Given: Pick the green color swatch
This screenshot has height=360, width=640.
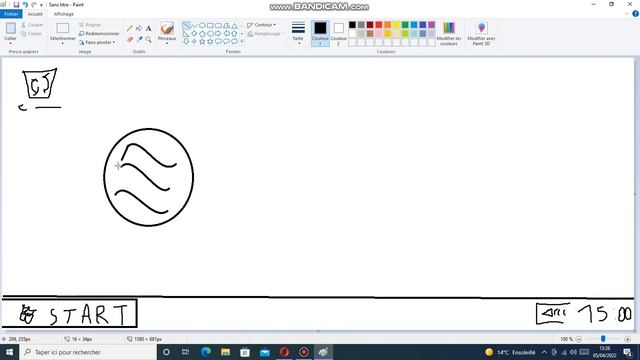Looking at the screenshot, I should click(x=405, y=25).
